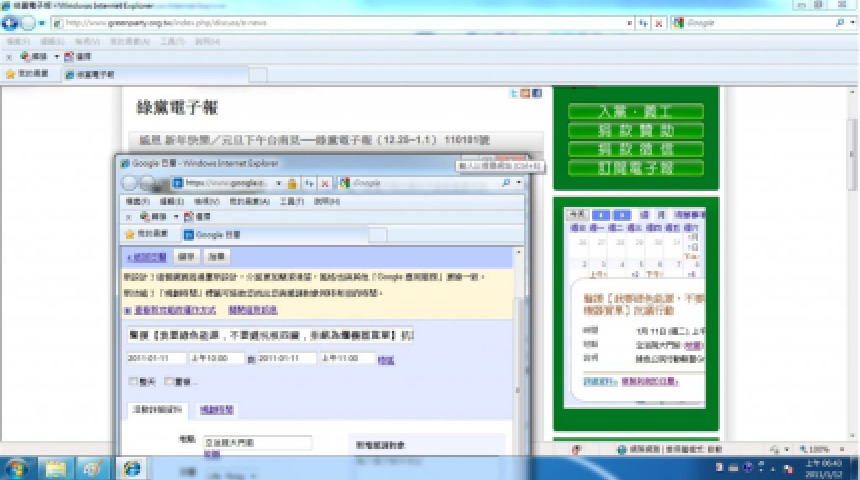Screen dimensions: 860x480
Task: Click the Twitter share icon on the greenparty page
Action: pyautogui.click(x=514, y=93)
